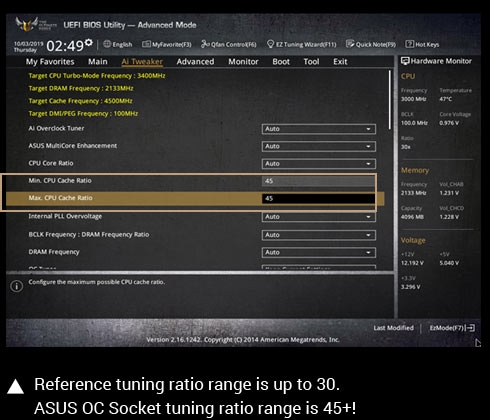Click the Max. CPU Cache Ratio field
Image resolution: width=490 pixels, height=420 pixels.
(318, 198)
